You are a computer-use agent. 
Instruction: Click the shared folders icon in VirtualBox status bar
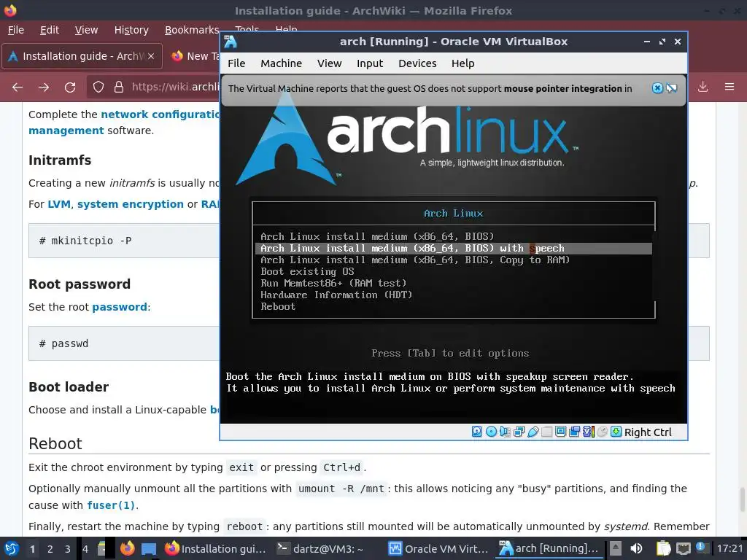click(547, 432)
